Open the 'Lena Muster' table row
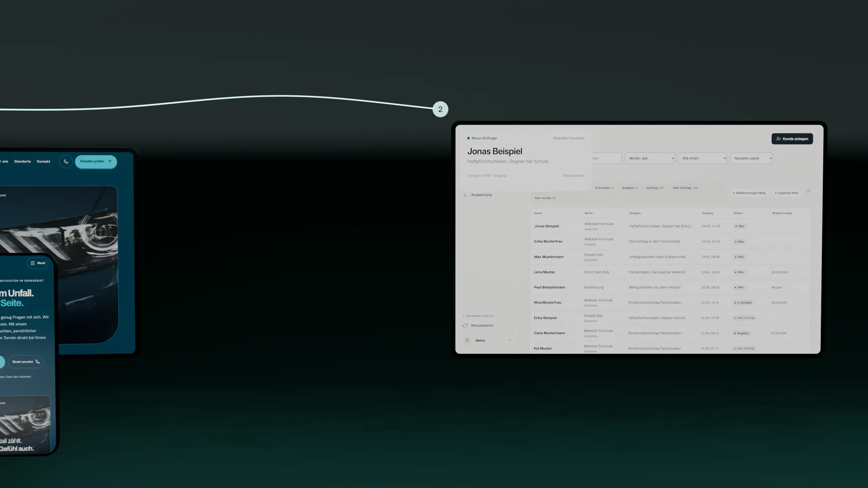Image resolution: width=868 pixels, height=488 pixels. coord(671,272)
